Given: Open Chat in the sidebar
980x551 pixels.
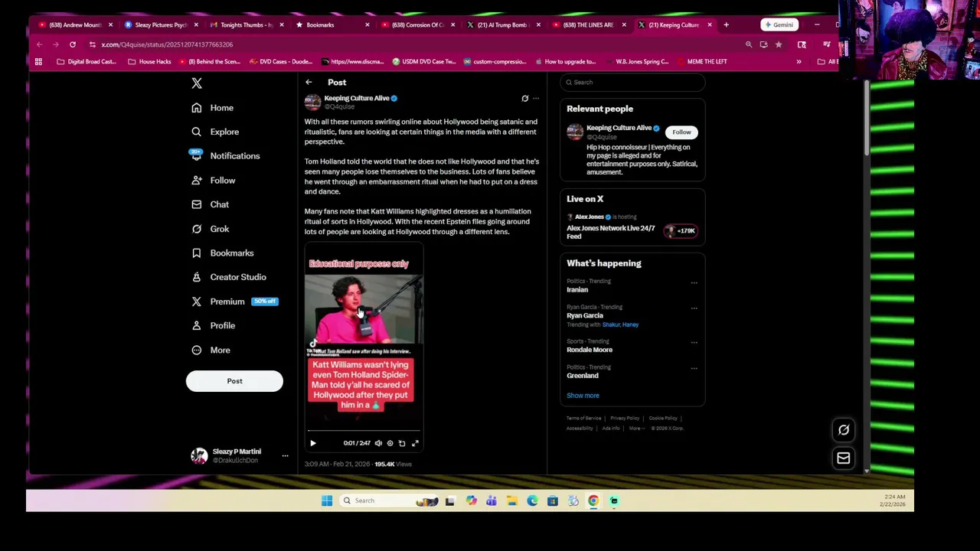Looking at the screenshot, I should pyautogui.click(x=211, y=204).
